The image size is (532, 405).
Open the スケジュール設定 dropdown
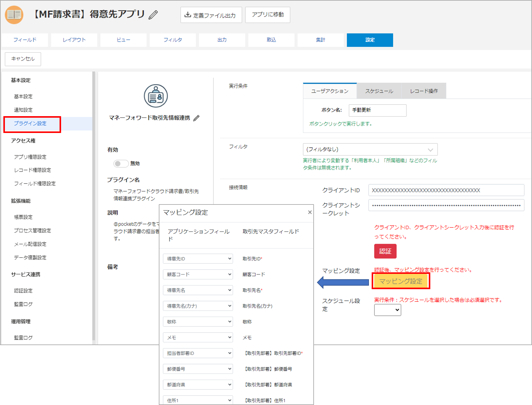pyautogui.click(x=388, y=310)
